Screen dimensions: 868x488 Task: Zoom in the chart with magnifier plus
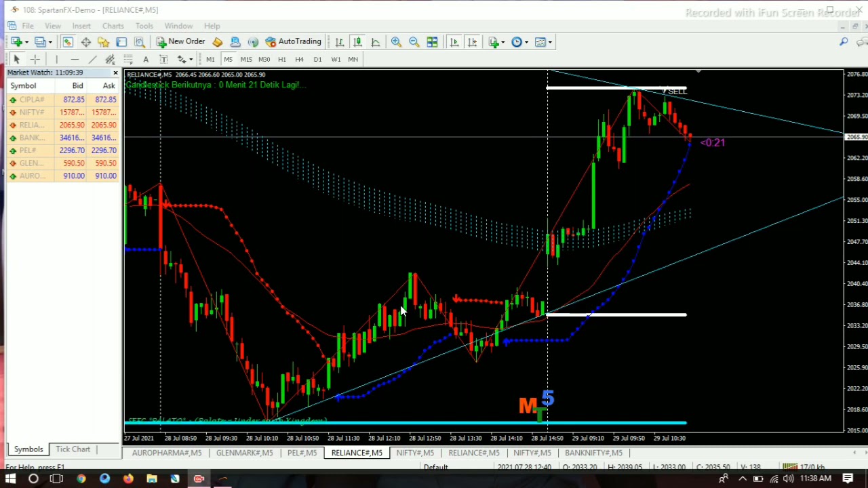point(396,42)
